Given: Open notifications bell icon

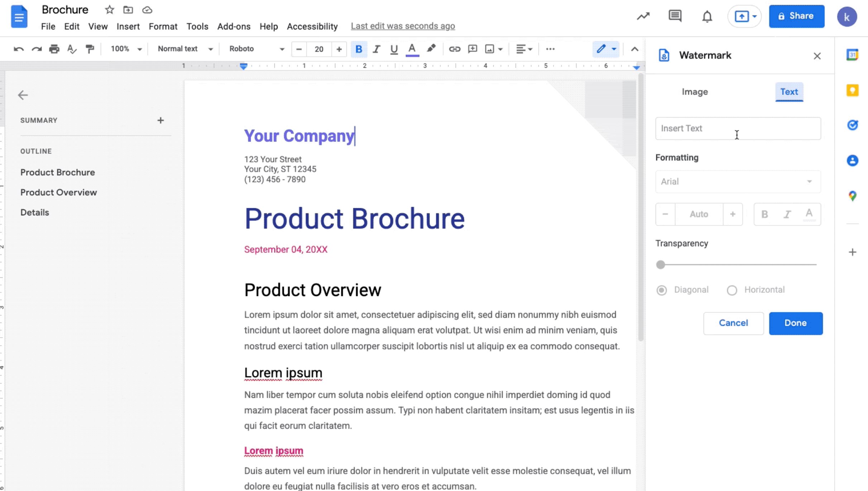Looking at the screenshot, I should point(707,16).
